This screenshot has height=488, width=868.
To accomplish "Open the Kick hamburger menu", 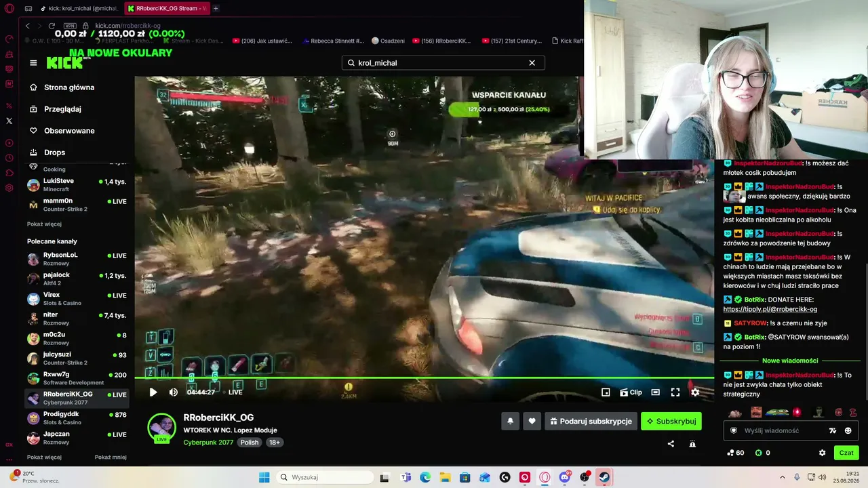I will tap(33, 63).
